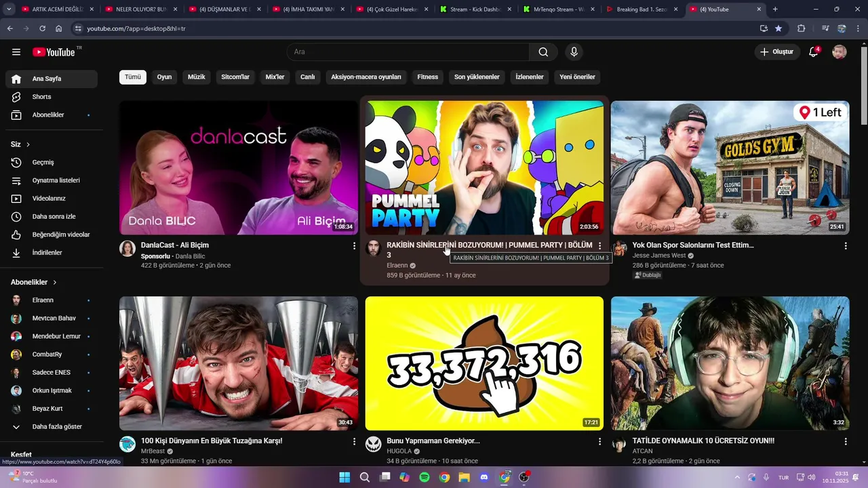Select the İzlenenler filter chip
This screenshot has width=868, height=488.
[530, 77]
